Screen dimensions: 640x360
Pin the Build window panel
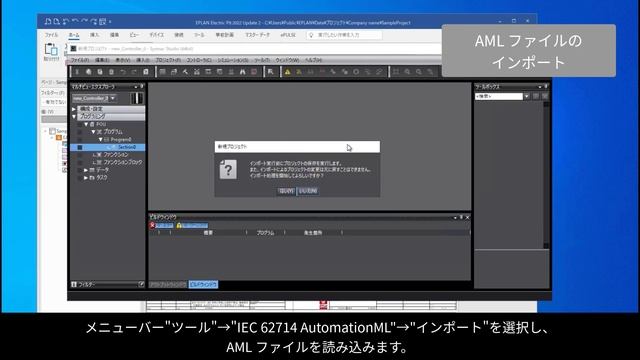461,218
